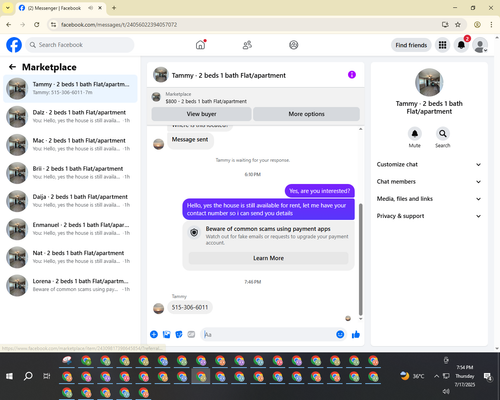Click the More options button

(306, 114)
